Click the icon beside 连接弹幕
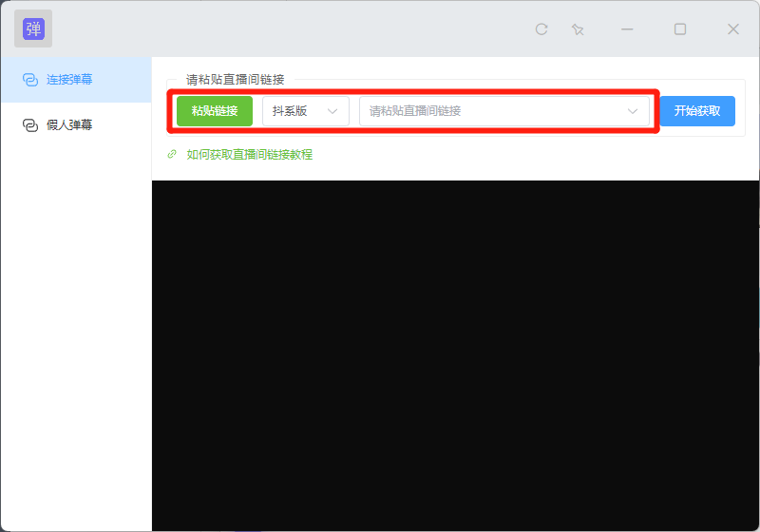This screenshot has width=760, height=532. 29,80
